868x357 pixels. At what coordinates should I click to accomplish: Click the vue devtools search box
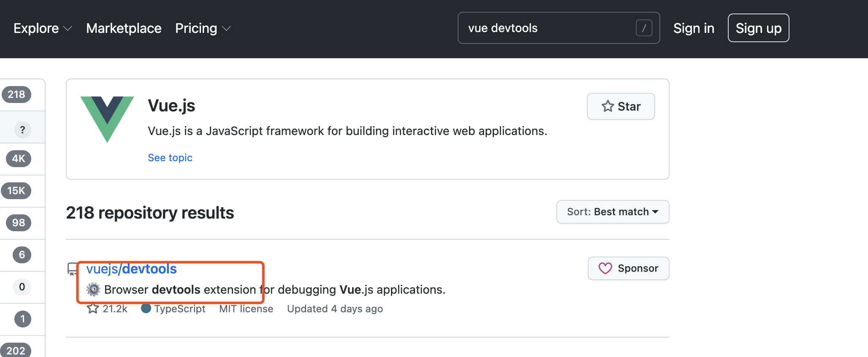(559, 28)
